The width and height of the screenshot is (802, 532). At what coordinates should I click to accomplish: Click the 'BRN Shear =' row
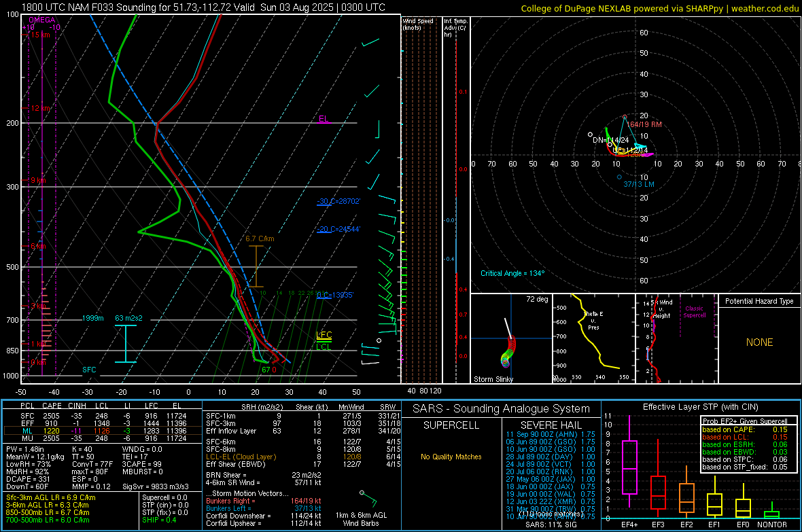pos(264,475)
